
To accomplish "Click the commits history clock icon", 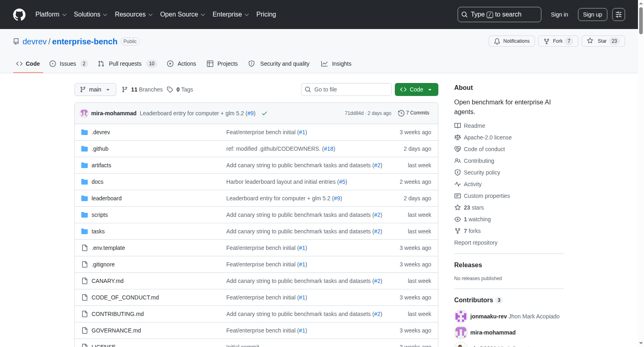I will pos(401,113).
